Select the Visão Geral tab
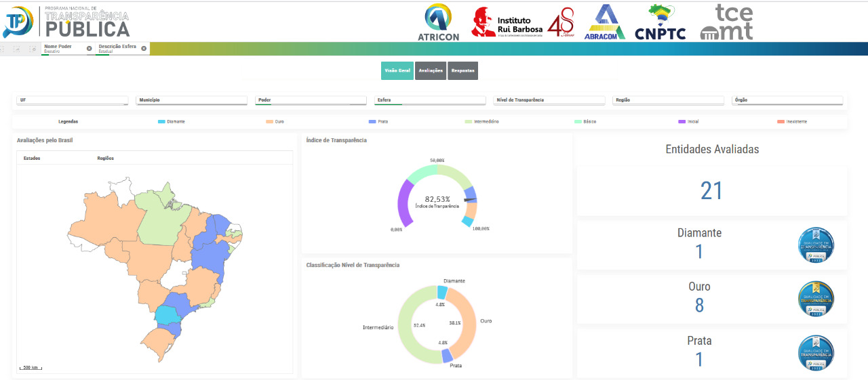This screenshot has height=380, width=868. 397,70
